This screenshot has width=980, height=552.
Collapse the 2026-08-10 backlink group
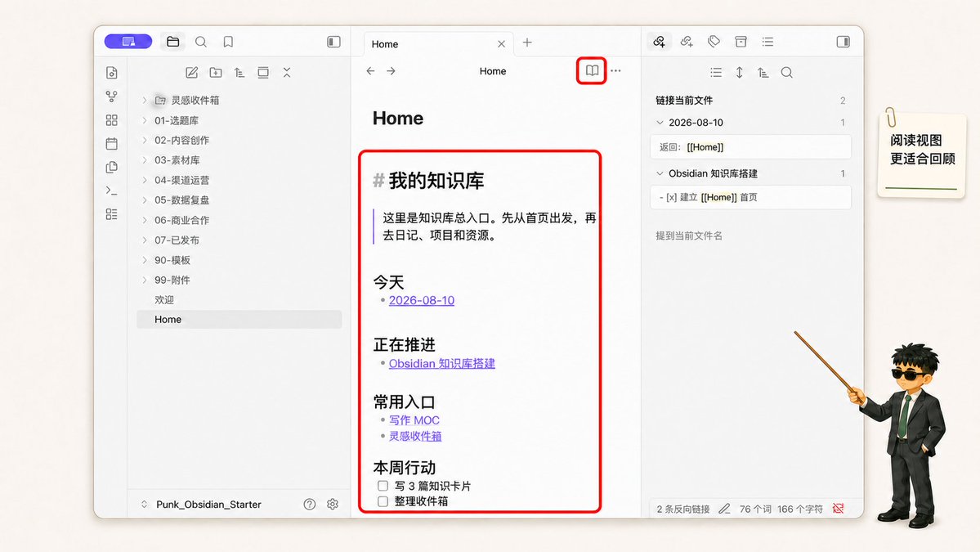coord(660,123)
